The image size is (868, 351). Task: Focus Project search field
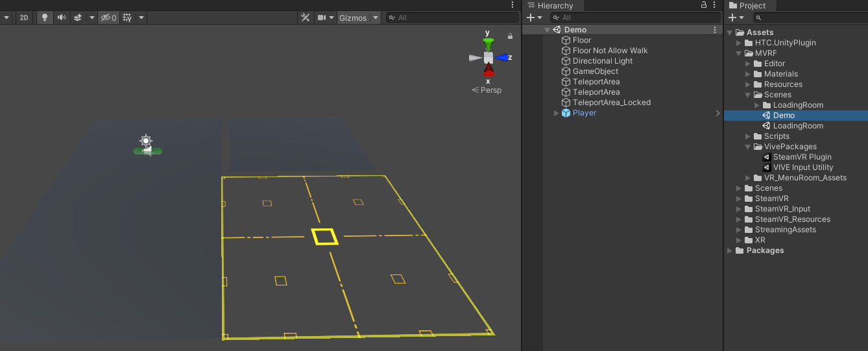pyautogui.click(x=811, y=18)
